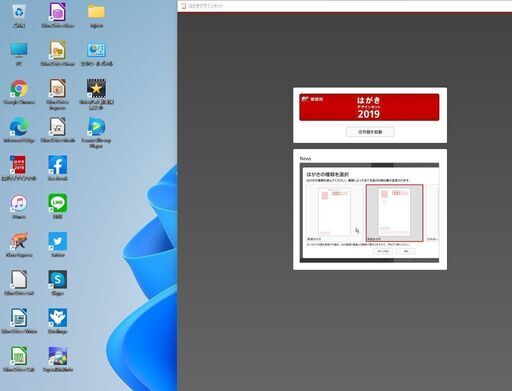Screen dimensions: 512x391
Task: Open the PC monitor desktop icon
Action: [x=19, y=50]
